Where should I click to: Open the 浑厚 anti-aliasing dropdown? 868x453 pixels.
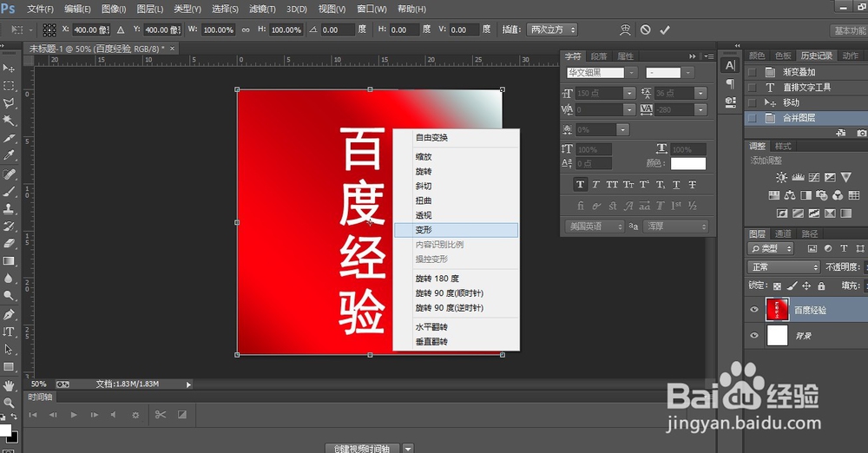675,226
